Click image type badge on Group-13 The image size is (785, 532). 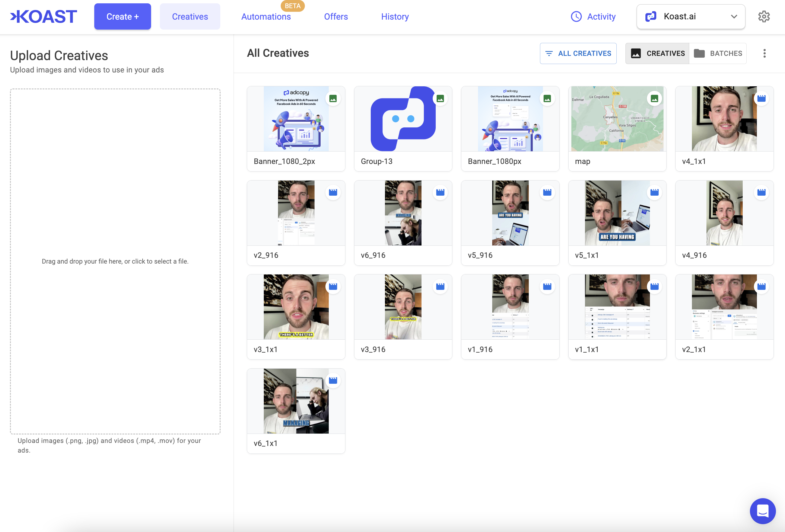(x=440, y=98)
